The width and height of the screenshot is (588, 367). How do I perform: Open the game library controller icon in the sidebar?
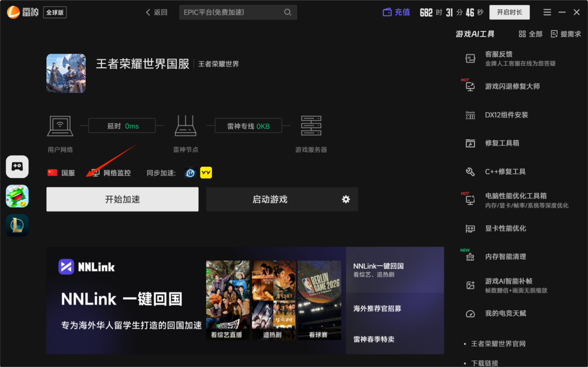(x=17, y=167)
